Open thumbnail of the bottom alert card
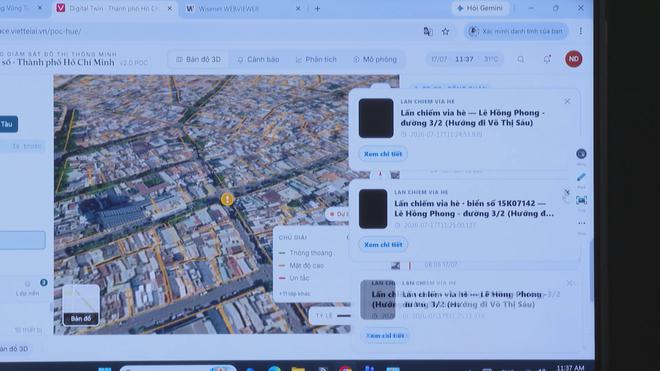The image size is (660, 371). coord(378,299)
